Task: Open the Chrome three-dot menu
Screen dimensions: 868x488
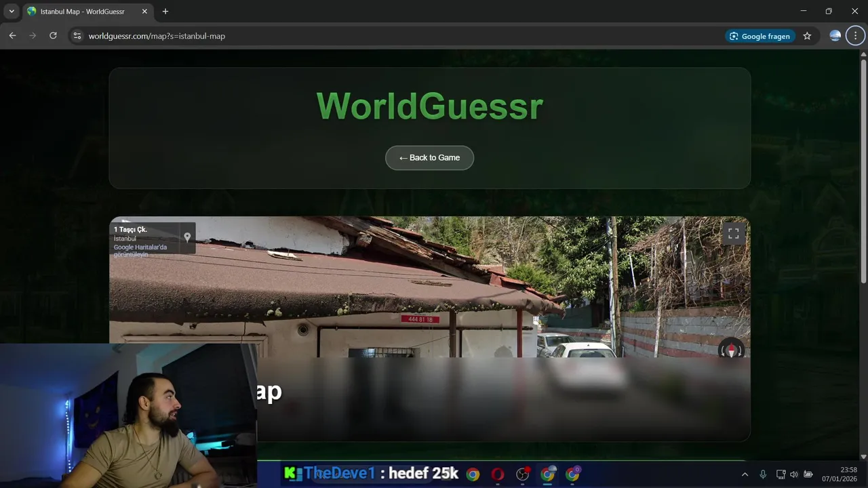Action: 855,36
